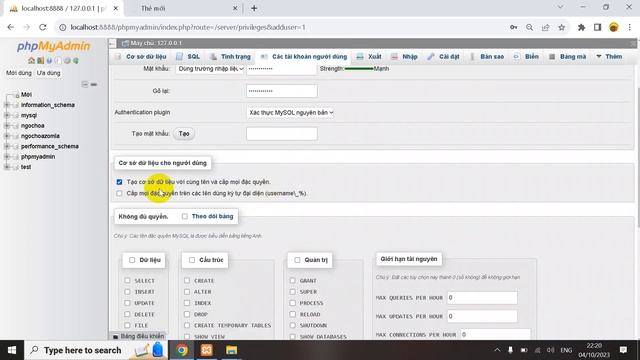This screenshot has height=360, width=640.
Task: Open a new browser tab with plus
Action: coord(254,8)
